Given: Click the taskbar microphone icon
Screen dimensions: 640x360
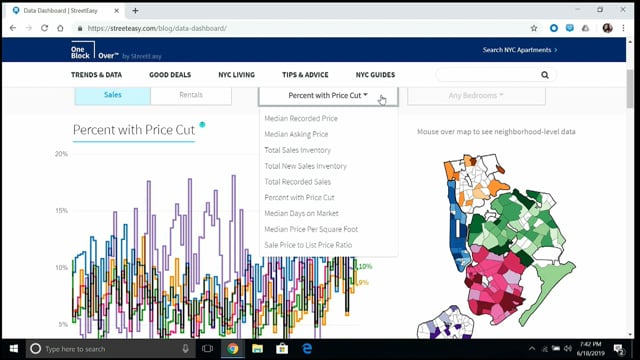Looking at the screenshot, I should [x=185, y=349].
